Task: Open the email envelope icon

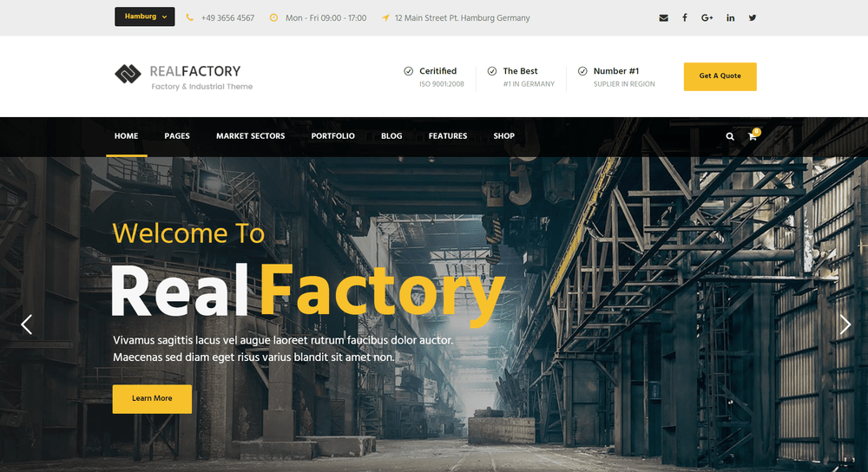Action: tap(663, 17)
